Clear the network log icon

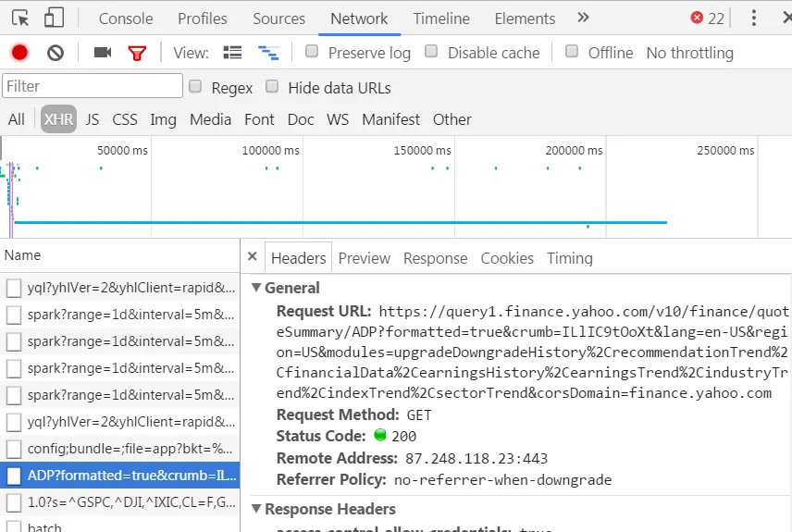tap(56, 53)
